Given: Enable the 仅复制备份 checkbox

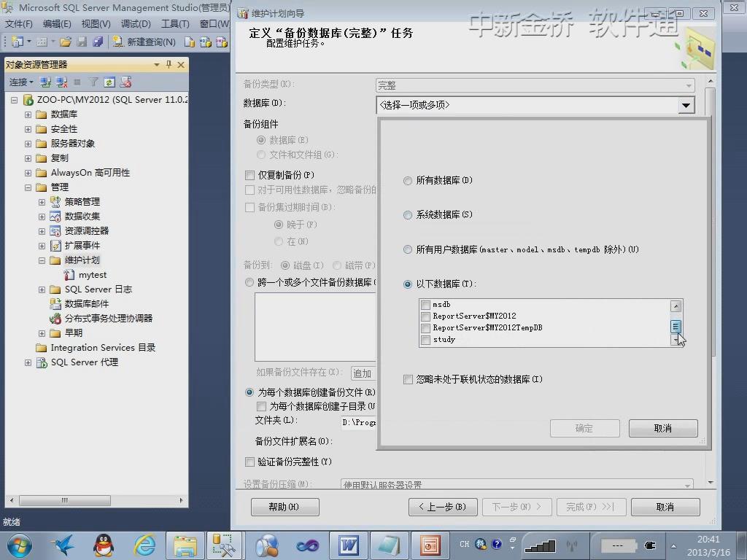Looking at the screenshot, I should (x=249, y=175).
